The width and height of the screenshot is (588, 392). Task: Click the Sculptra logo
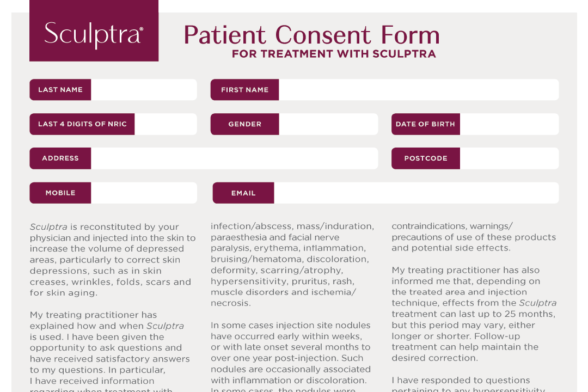(x=94, y=34)
